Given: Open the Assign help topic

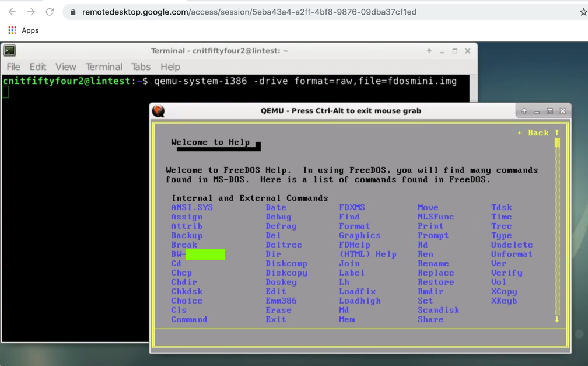Looking at the screenshot, I should point(187,217).
